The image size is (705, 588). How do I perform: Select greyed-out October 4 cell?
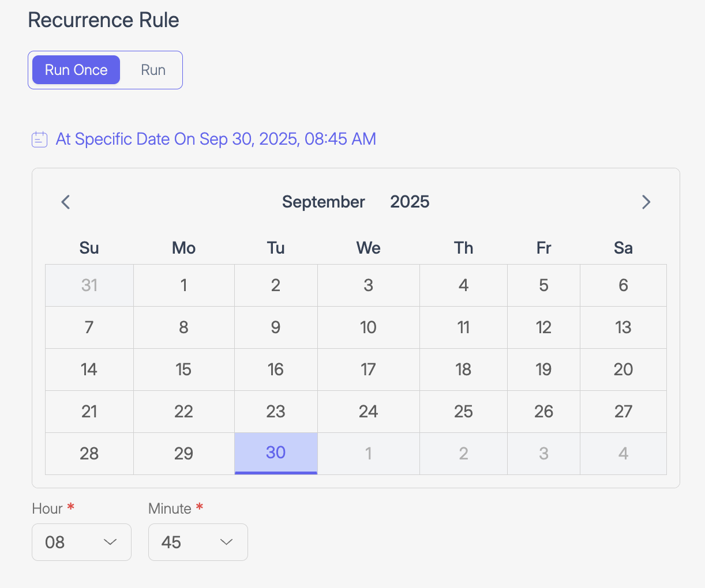point(623,454)
